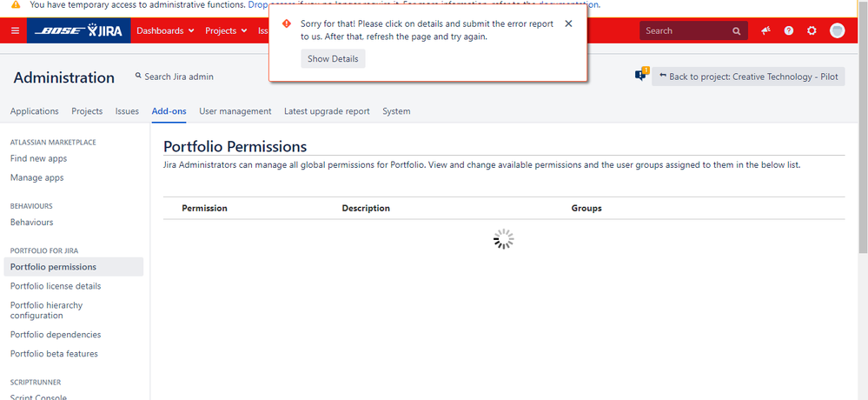
Task: Focus the header Search field
Action: [693, 30]
